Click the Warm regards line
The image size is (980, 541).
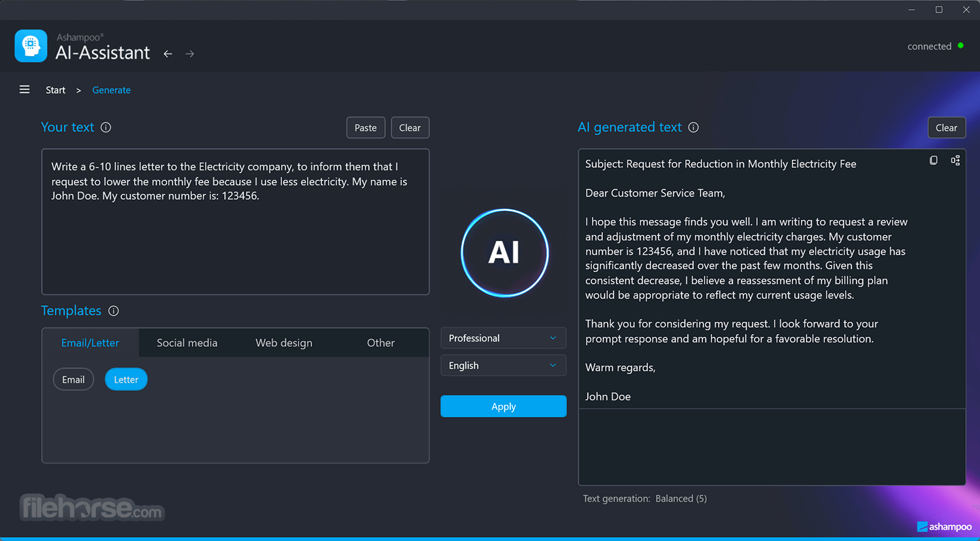[621, 368]
